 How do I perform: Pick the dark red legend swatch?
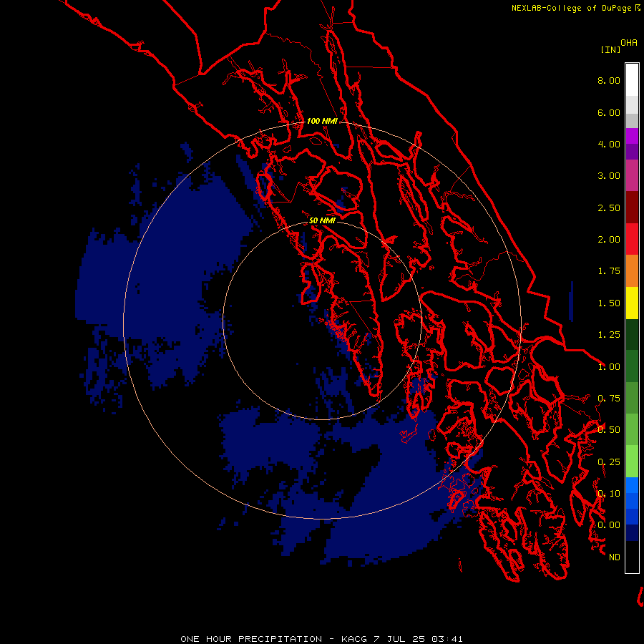tap(632, 208)
